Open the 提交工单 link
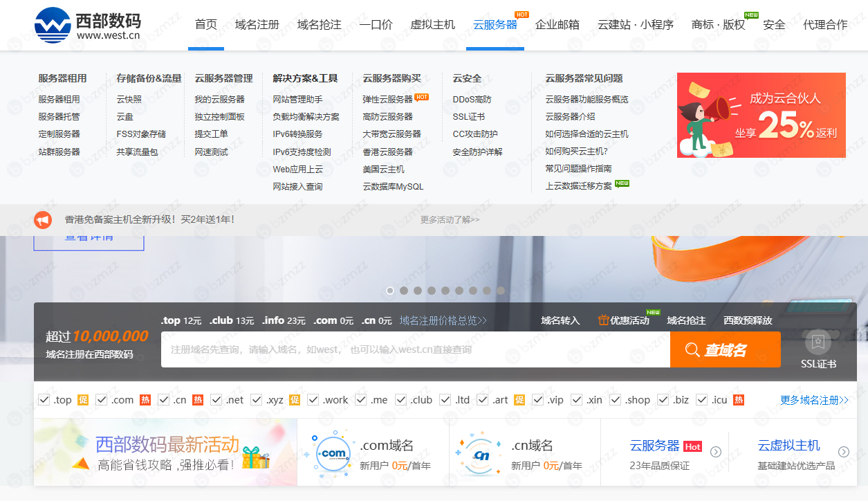This screenshot has width=868, height=501. coord(212,134)
